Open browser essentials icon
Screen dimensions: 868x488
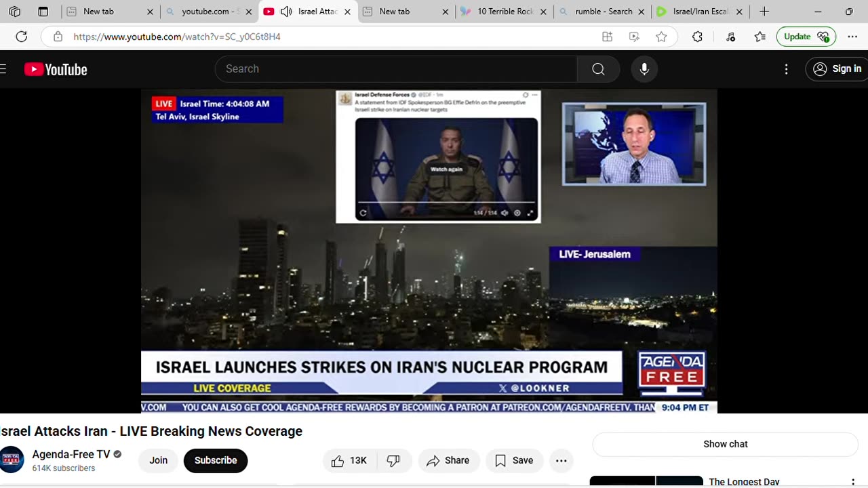coord(730,37)
